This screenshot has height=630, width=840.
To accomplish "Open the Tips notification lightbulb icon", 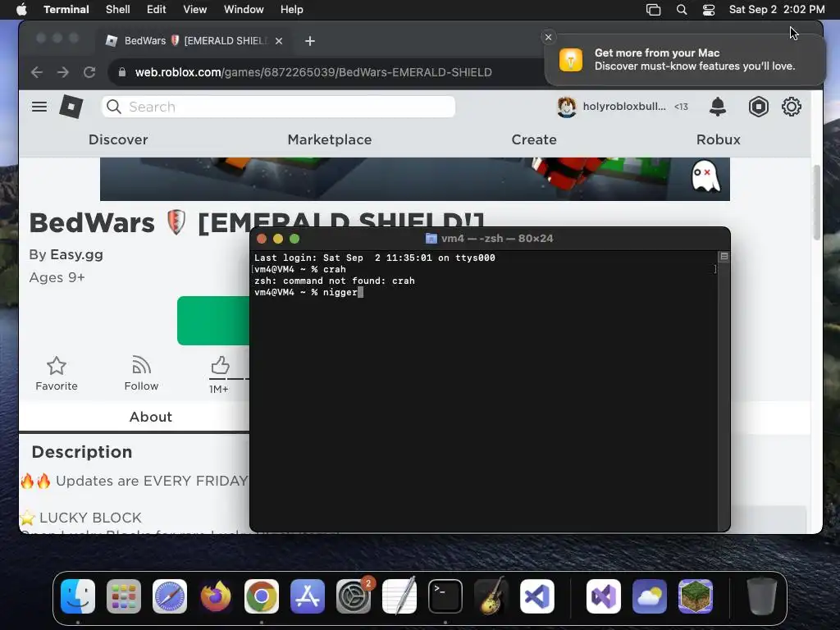I will click(x=571, y=59).
